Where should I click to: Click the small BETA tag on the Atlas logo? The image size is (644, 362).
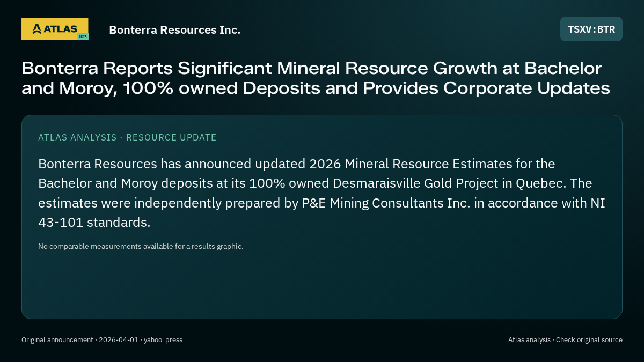tap(83, 36)
